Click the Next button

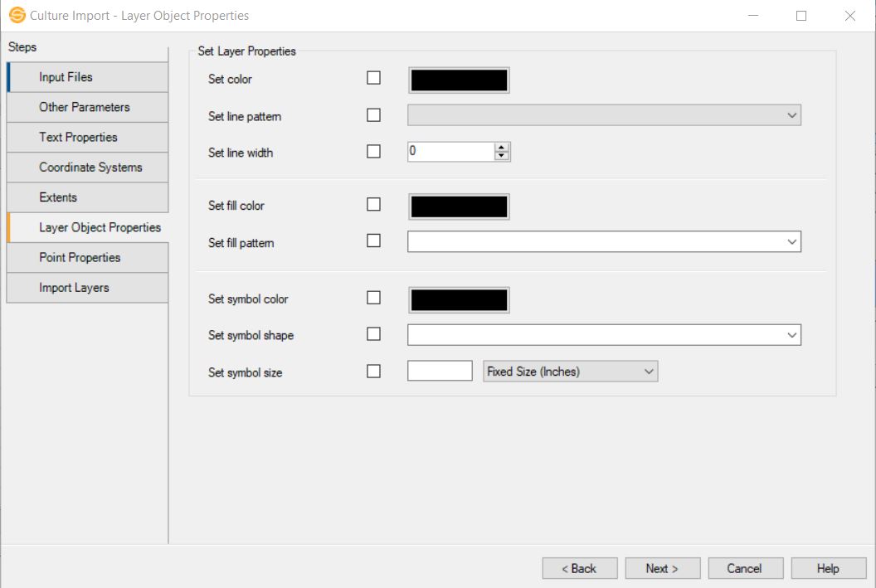click(662, 568)
